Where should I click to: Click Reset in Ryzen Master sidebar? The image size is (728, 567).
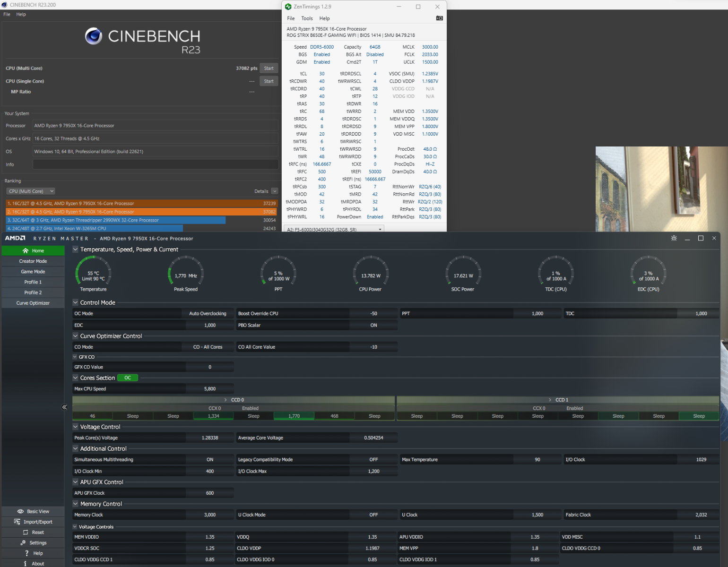click(x=33, y=532)
